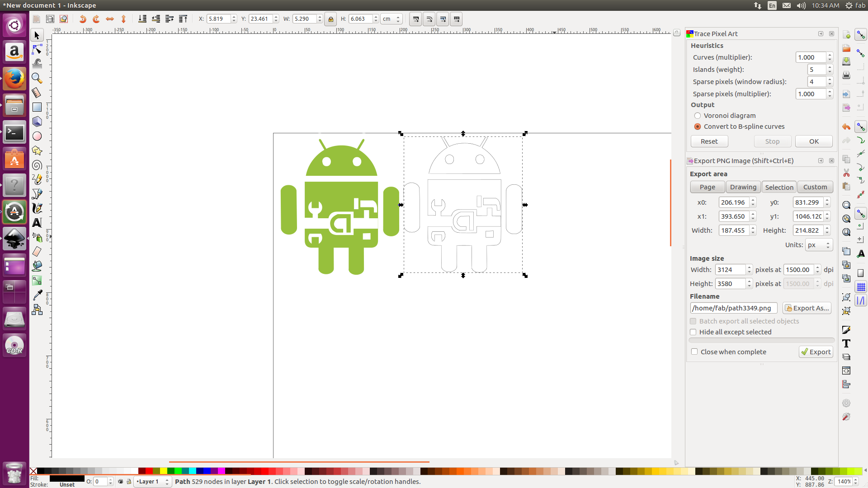Image resolution: width=868 pixels, height=488 pixels.
Task: Select the Rectangle tool
Action: pos(37,107)
